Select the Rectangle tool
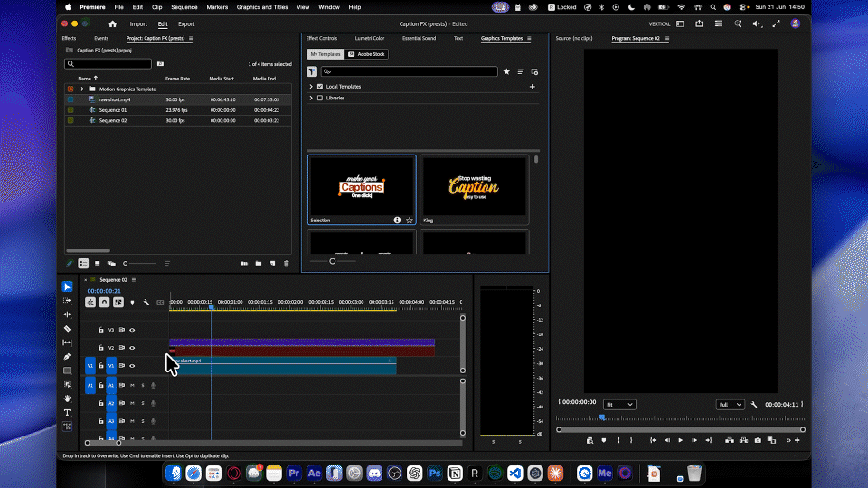The width and height of the screenshot is (868, 488). (67, 371)
